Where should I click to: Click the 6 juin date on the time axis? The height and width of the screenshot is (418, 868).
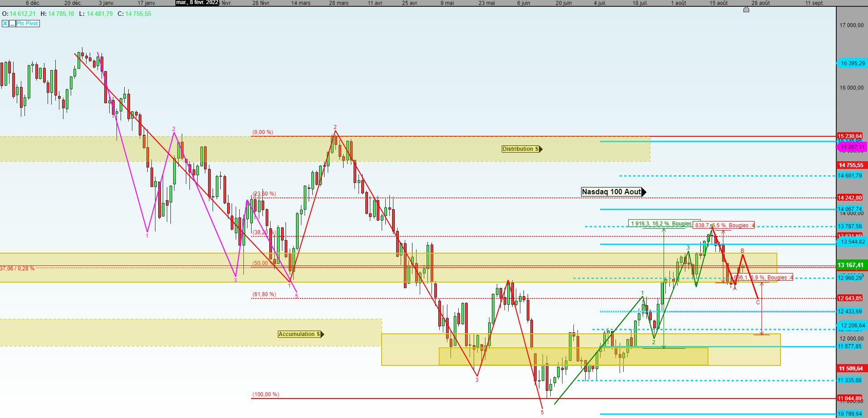pyautogui.click(x=524, y=3)
